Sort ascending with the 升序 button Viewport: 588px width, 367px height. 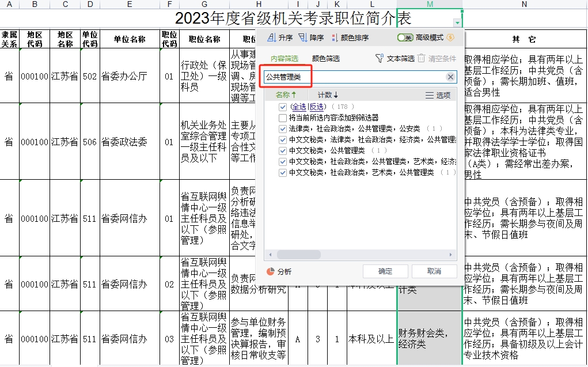280,37
